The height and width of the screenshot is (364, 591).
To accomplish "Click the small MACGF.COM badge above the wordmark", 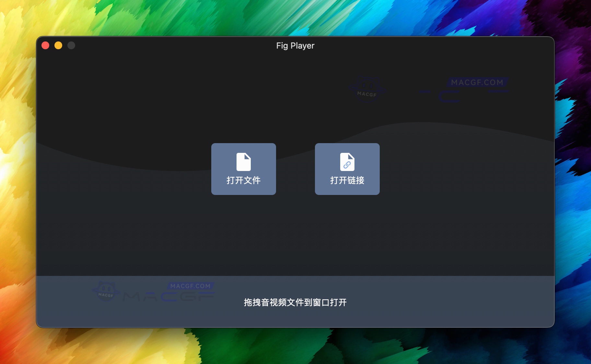I will [x=191, y=286].
